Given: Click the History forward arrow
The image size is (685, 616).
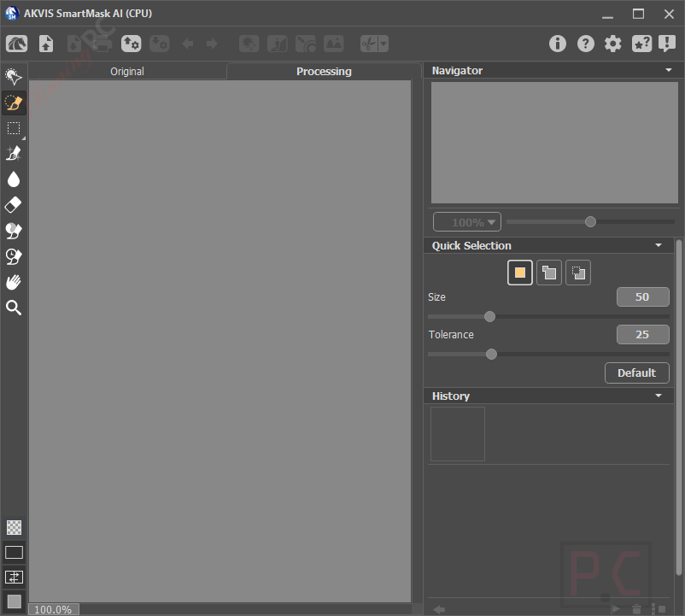Looking at the screenshot, I should click(x=616, y=609).
